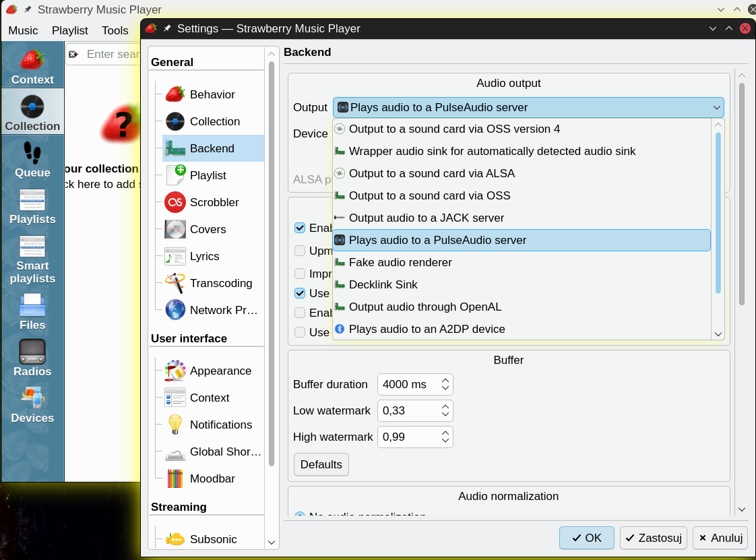The width and height of the screenshot is (756, 560).
Task: Select 'Plays audio to a PulseAudio server' in list
Action: 522,240
